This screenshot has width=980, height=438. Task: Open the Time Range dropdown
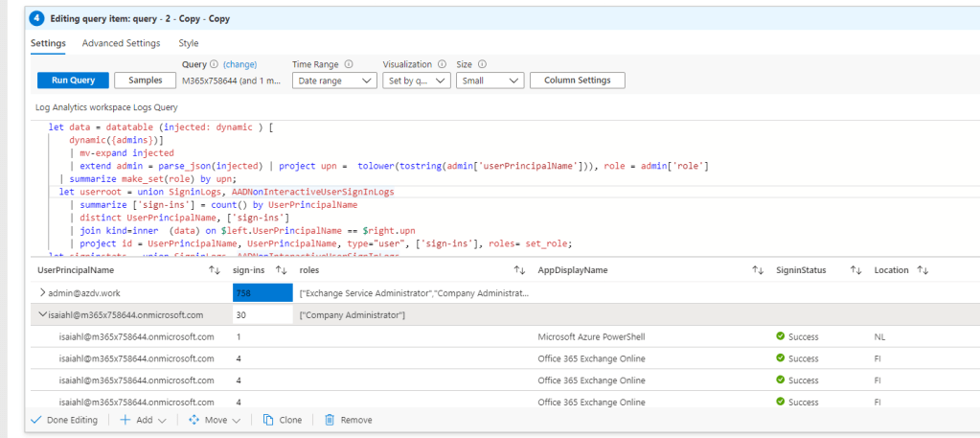pyautogui.click(x=334, y=81)
